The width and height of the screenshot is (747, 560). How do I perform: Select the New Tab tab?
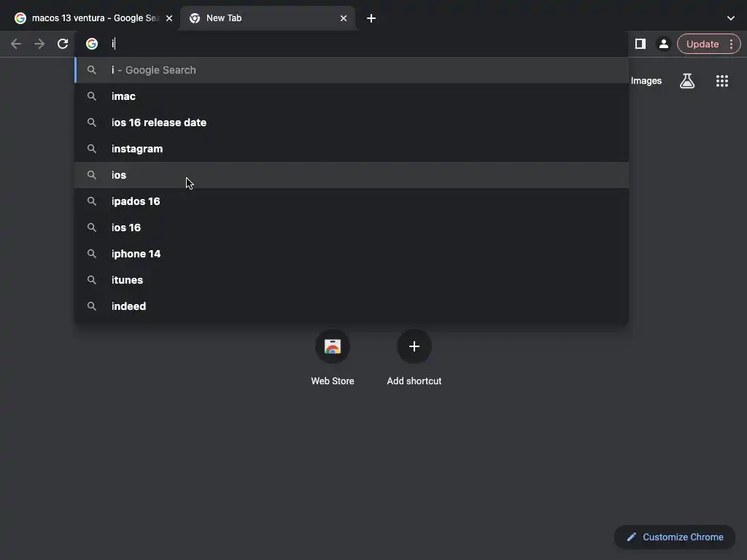(267, 18)
